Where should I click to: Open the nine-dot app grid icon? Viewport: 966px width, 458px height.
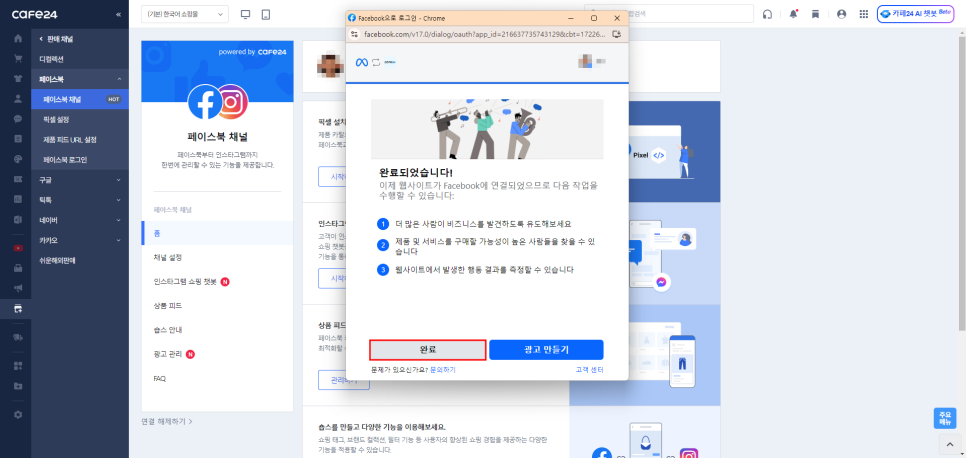(x=864, y=14)
